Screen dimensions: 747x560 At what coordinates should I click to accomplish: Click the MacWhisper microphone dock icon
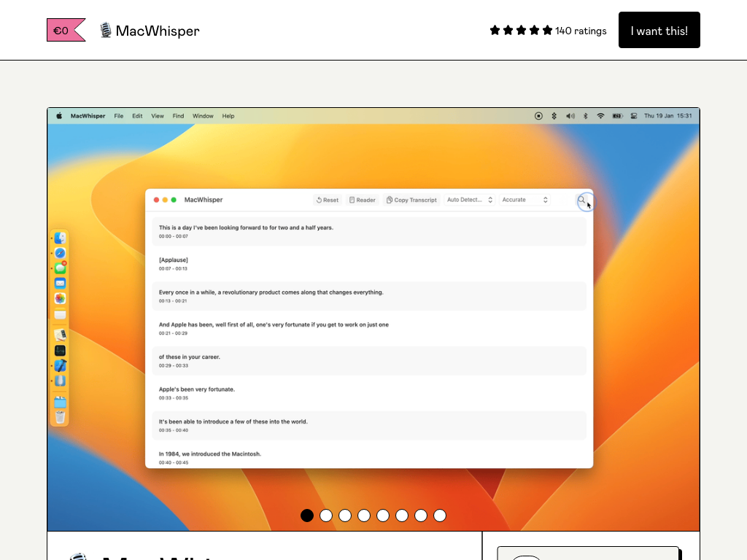60,381
